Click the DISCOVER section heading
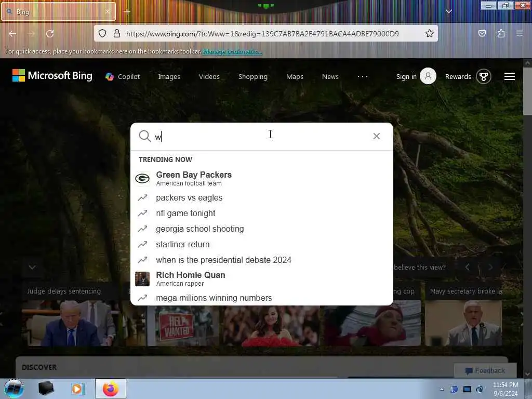 point(39,367)
